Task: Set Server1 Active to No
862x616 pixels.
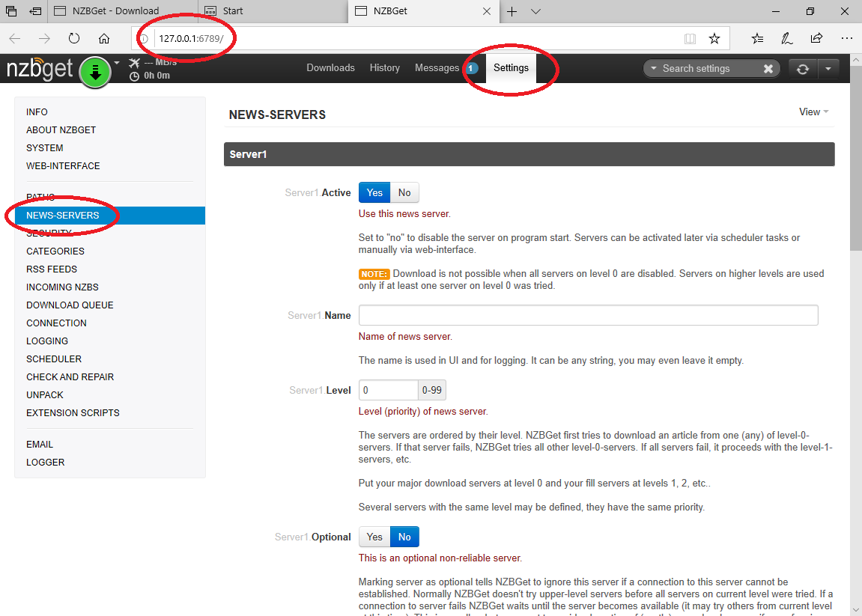Action: pos(404,192)
